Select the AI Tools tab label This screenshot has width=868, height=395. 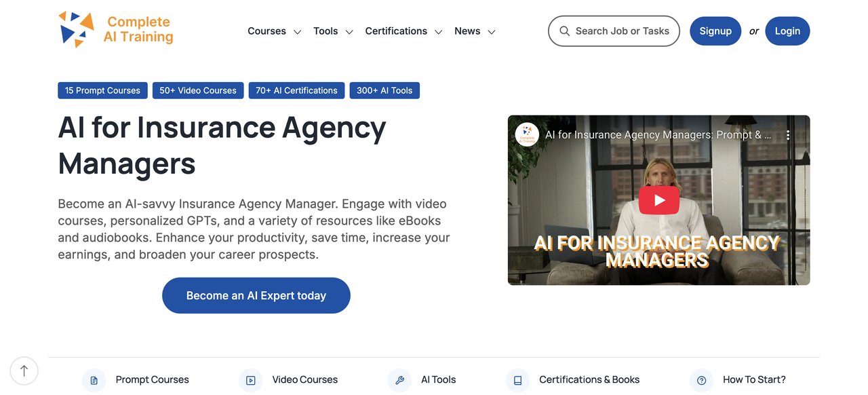pos(439,379)
